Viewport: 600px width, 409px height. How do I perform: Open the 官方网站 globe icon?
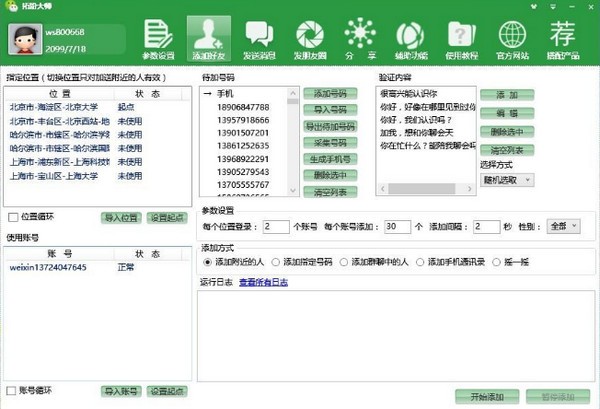[512, 39]
